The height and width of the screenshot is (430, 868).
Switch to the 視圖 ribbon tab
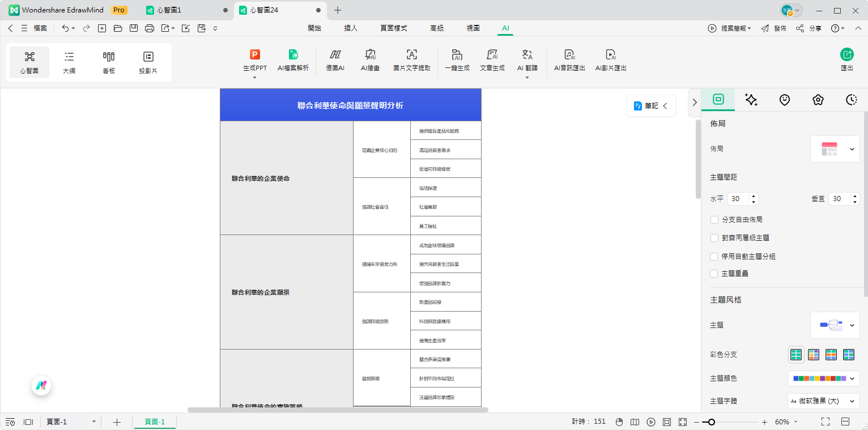[x=473, y=27]
